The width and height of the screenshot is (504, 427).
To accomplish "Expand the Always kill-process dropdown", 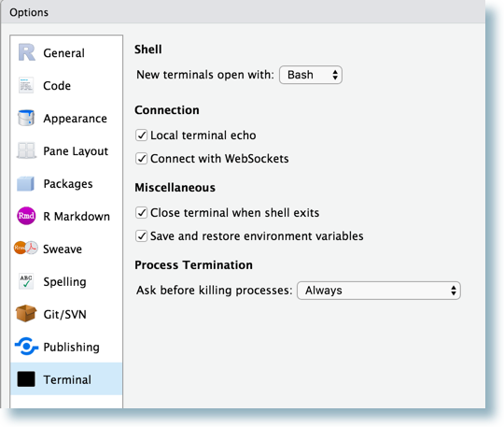I will 379,291.
